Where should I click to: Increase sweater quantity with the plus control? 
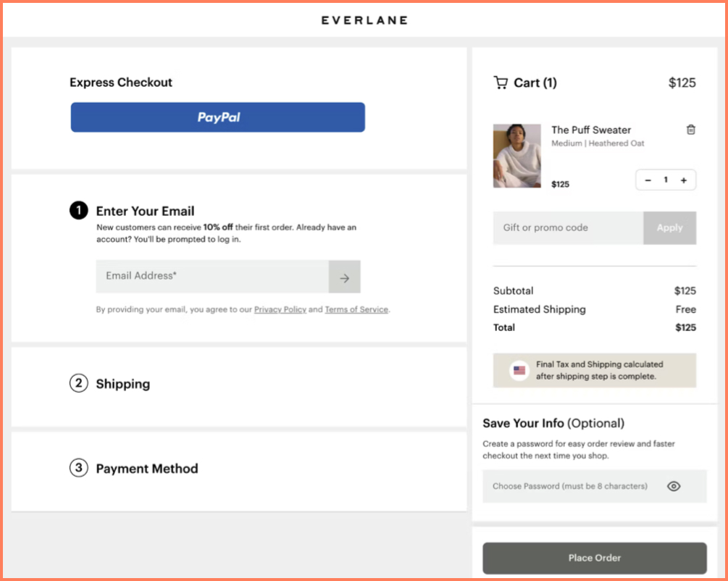[x=683, y=180]
